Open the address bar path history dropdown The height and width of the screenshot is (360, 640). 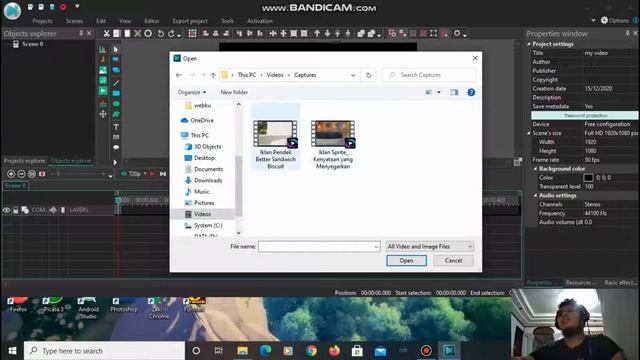point(353,75)
